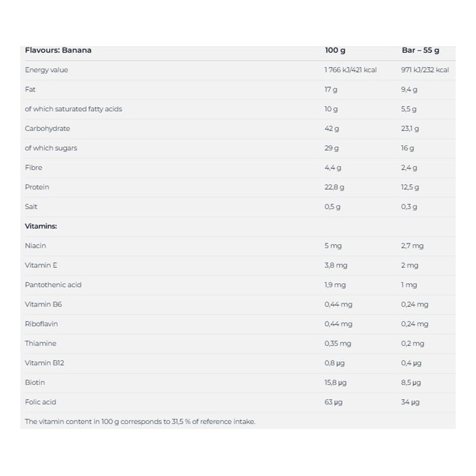Image resolution: width=476 pixels, height=476 pixels.
Task: Click the vitamin reference intake footnote
Action: coord(140,421)
